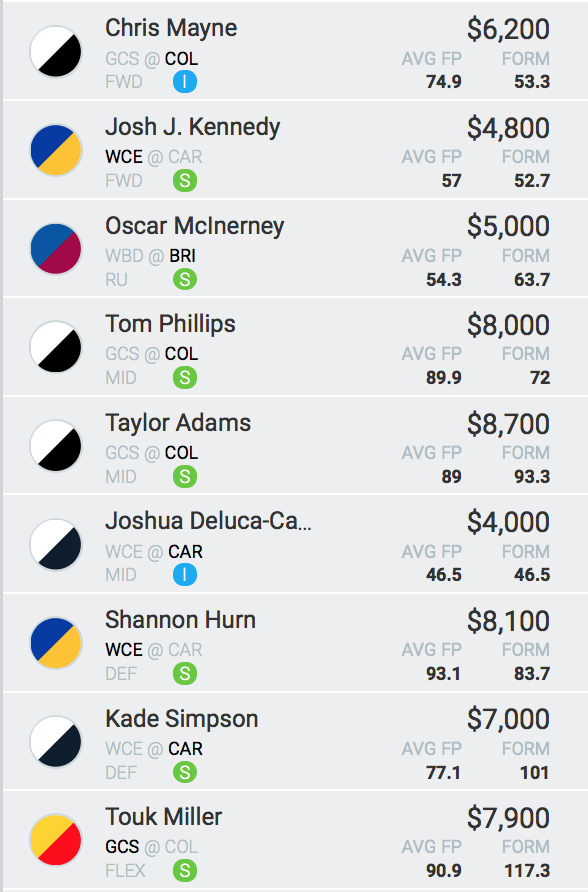This screenshot has height=892, width=588.
Task: Click the blue I badge for Joshua Deluca-Ca...
Action: click(x=185, y=575)
